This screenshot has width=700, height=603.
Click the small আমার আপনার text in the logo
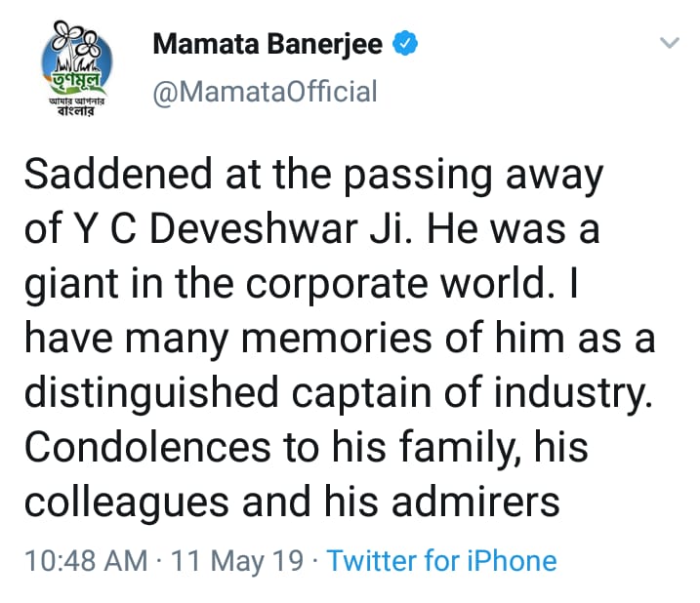click(x=76, y=101)
